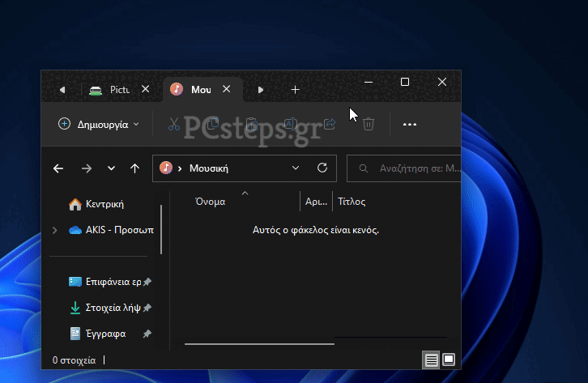Open recent locations dropdown chevron
The image size is (588, 383).
(111, 168)
